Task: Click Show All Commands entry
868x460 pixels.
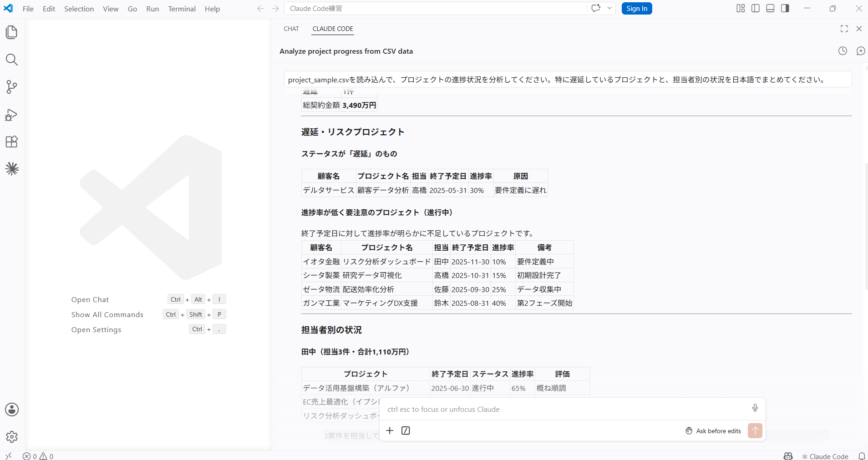Action: (x=107, y=314)
